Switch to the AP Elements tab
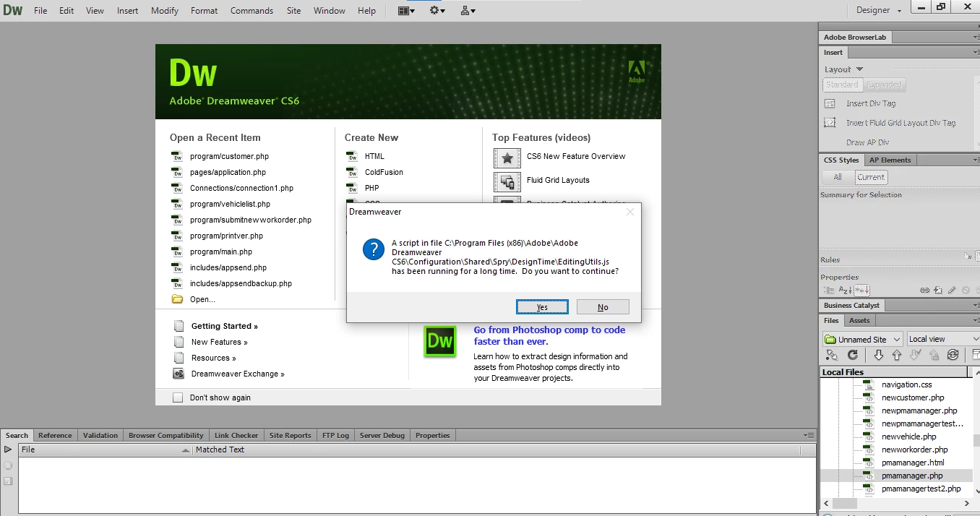The width and height of the screenshot is (980, 516). pos(890,160)
